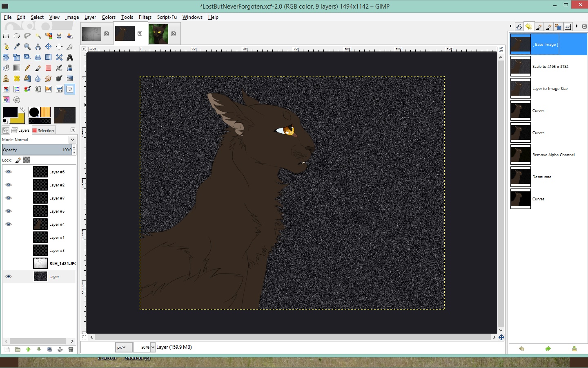Viewport: 588px width, 368px height.
Task: Close the green cat image tab
Action: pyautogui.click(x=173, y=34)
